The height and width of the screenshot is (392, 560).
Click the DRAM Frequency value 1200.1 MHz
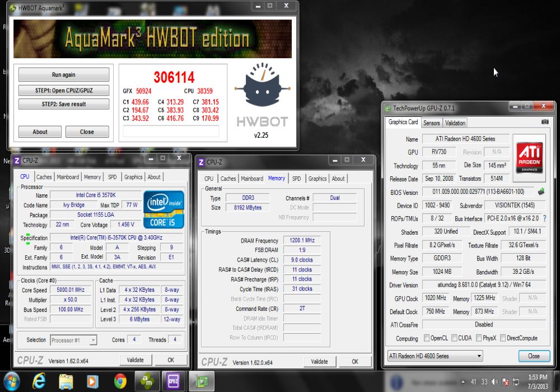[x=302, y=240]
